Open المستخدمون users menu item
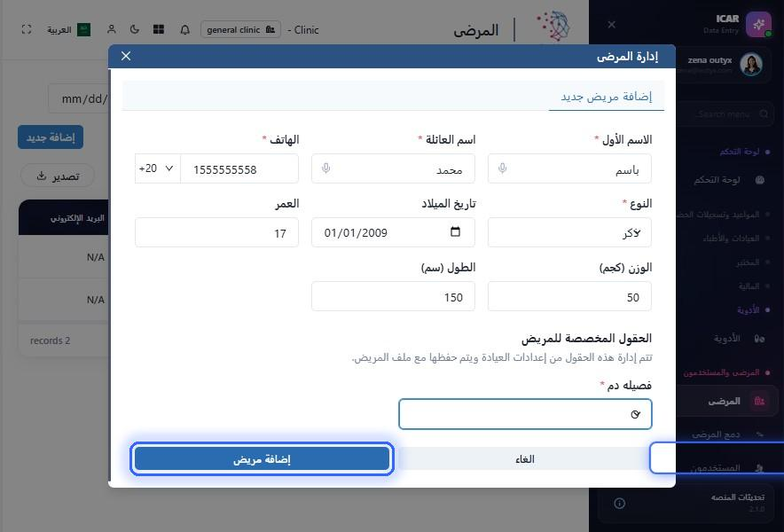This screenshot has width=784, height=532. pos(715,468)
